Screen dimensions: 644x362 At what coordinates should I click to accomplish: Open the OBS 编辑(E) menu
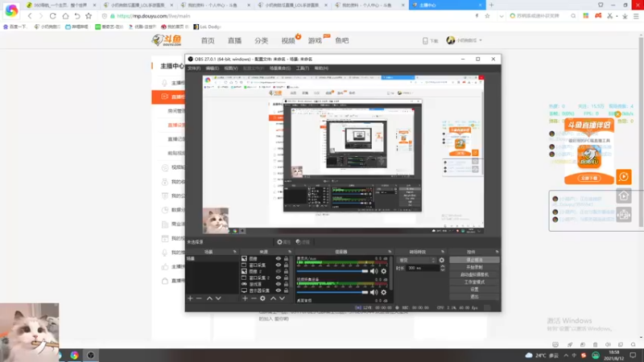(213, 68)
